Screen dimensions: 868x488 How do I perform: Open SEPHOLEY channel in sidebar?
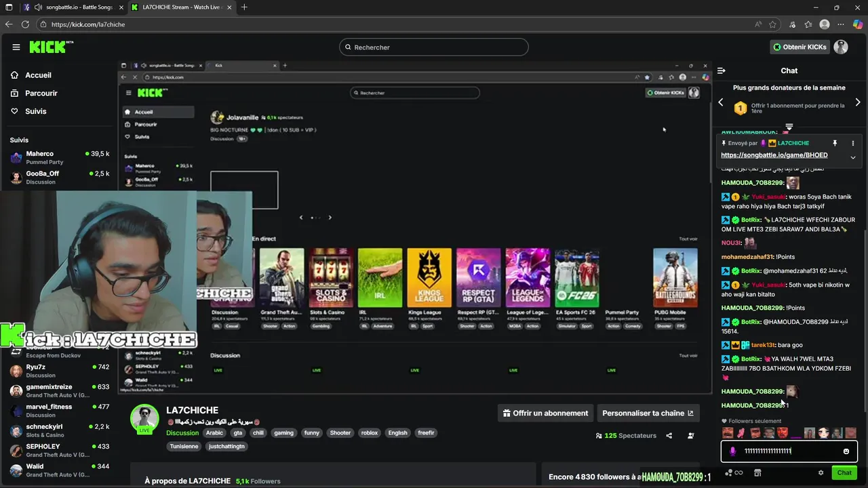click(x=60, y=451)
